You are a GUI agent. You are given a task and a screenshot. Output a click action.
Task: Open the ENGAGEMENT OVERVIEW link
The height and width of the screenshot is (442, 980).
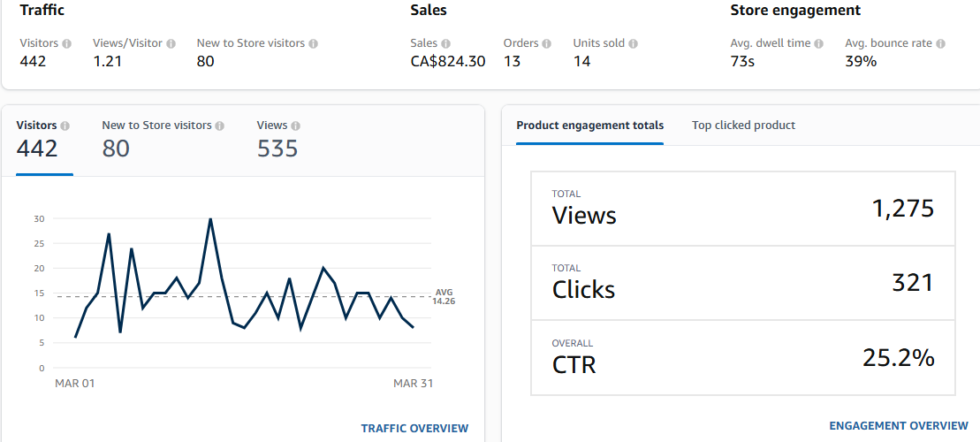click(899, 426)
